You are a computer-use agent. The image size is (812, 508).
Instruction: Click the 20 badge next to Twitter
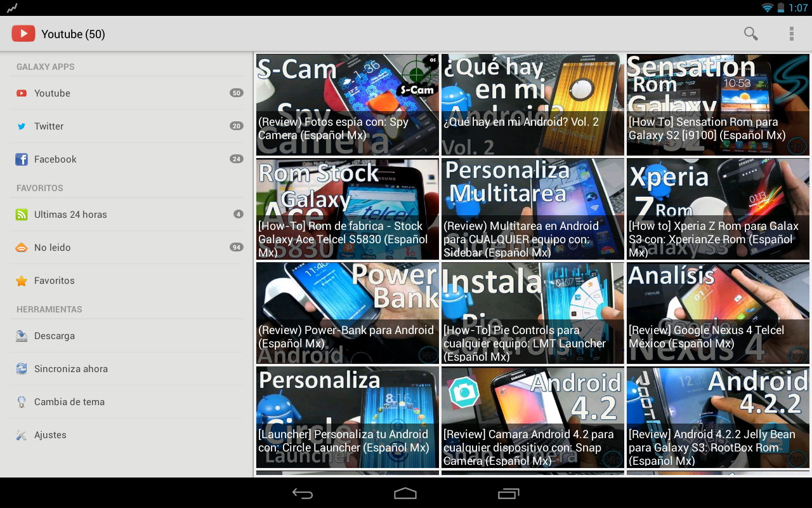(237, 126)
